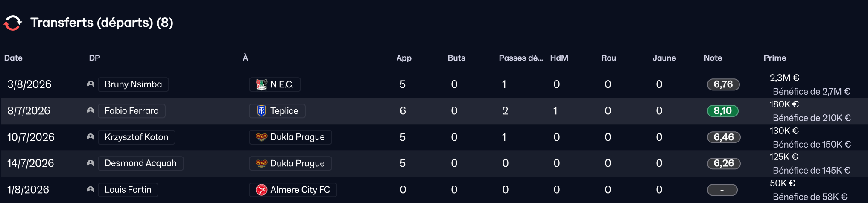Click Louis Fortin's player profile icon
The image size is (868, 203).
click(91, 190)
